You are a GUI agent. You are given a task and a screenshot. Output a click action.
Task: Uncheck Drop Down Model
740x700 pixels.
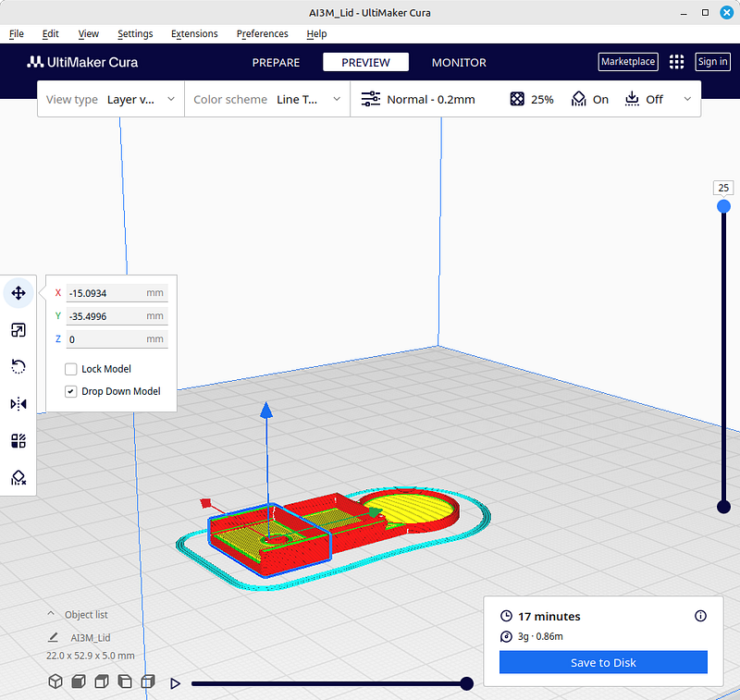click(x=71, y=391)
